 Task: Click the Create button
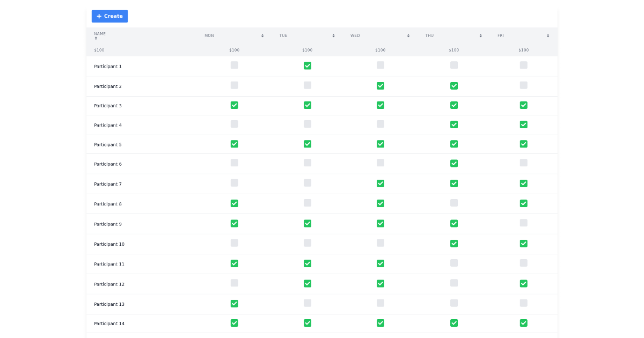109,16
